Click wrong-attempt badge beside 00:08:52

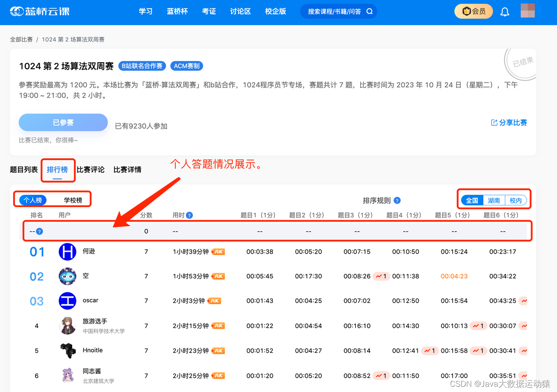(381, 375)
